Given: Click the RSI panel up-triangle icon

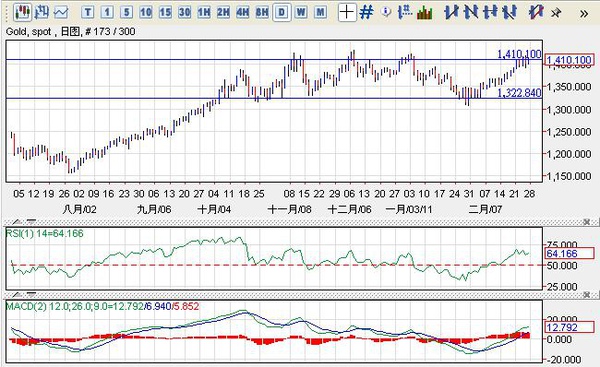Looking at the screenshot, I should click(x=17, y=222).
